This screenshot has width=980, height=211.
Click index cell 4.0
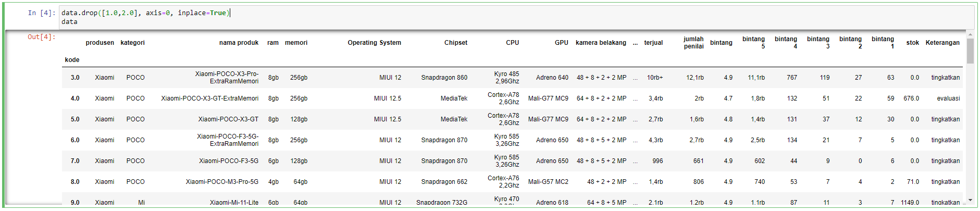click(x=75, y=98)
